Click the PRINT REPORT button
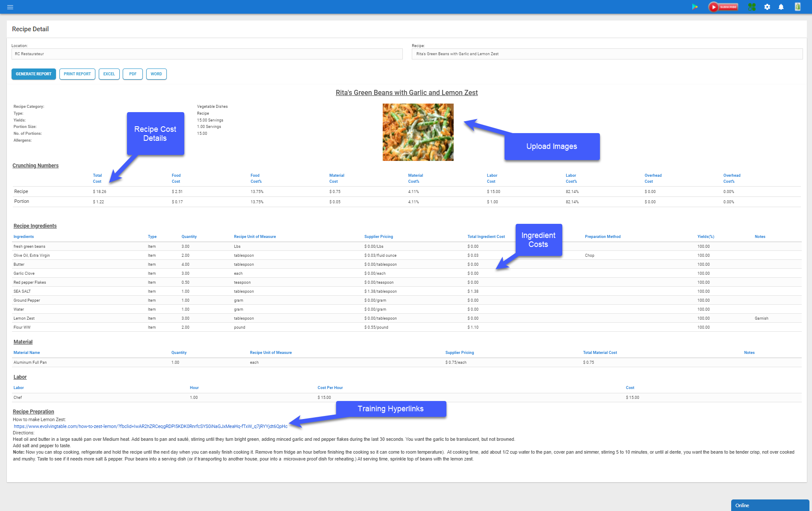The height and width of the screenshot is (511, 812). point(77,74)
